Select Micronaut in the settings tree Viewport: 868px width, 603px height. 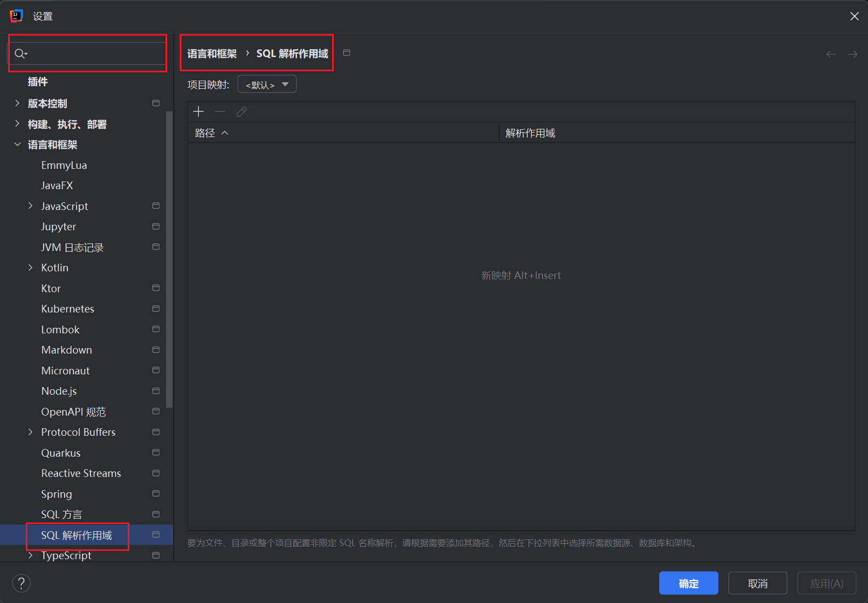66,371
